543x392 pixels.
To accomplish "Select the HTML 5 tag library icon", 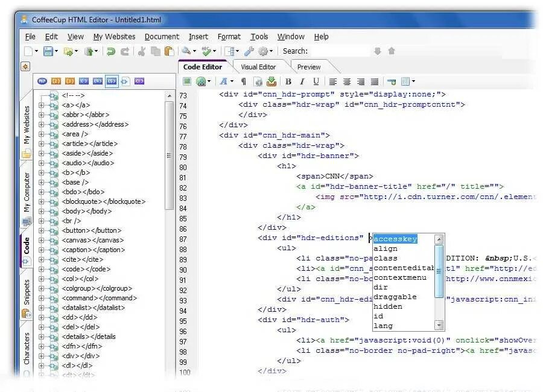I will click(x=112, y=81).
